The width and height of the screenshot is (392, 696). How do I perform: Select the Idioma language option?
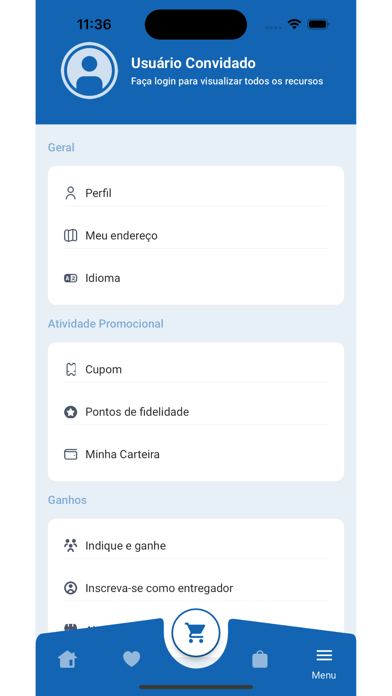click(x=196, y=278)
